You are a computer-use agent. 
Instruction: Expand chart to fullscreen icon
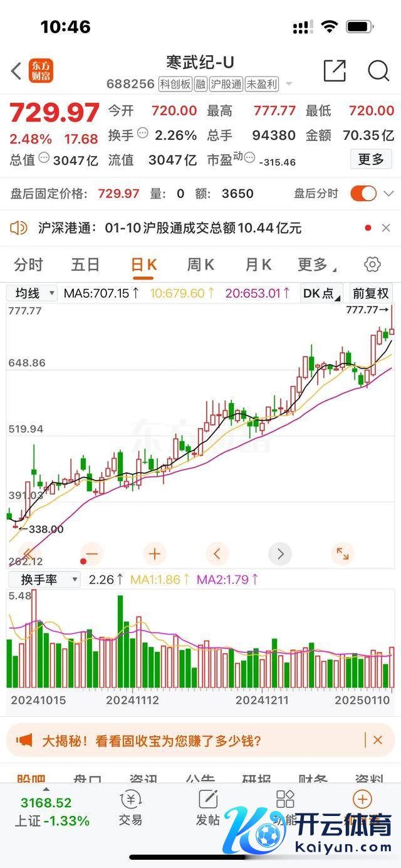pos(343,554)
